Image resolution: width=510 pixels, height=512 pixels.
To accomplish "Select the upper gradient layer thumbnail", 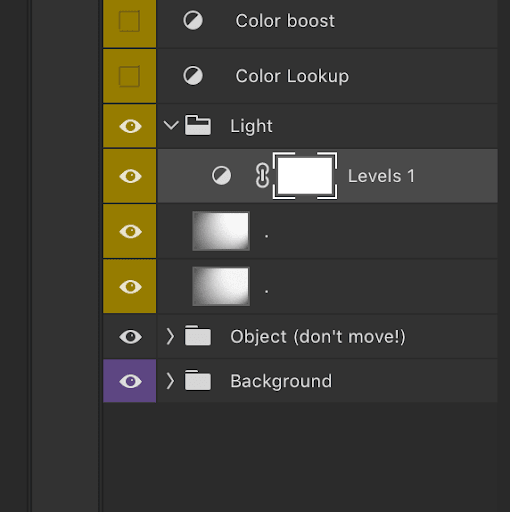I will point(221,231).
